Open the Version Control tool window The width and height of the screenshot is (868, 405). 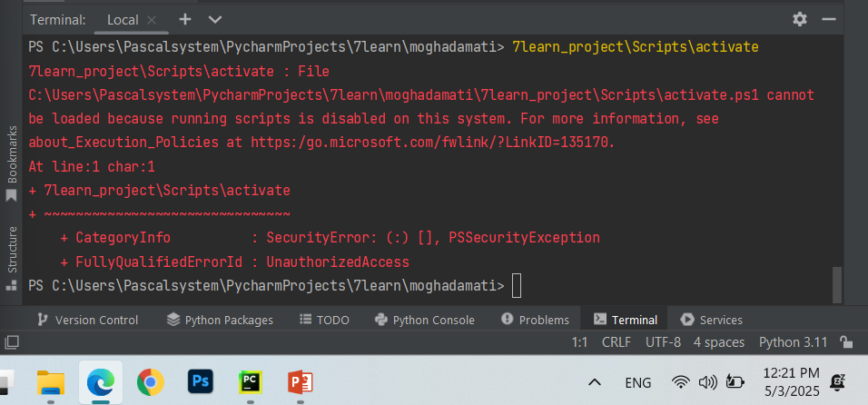[x=87, y=320]
